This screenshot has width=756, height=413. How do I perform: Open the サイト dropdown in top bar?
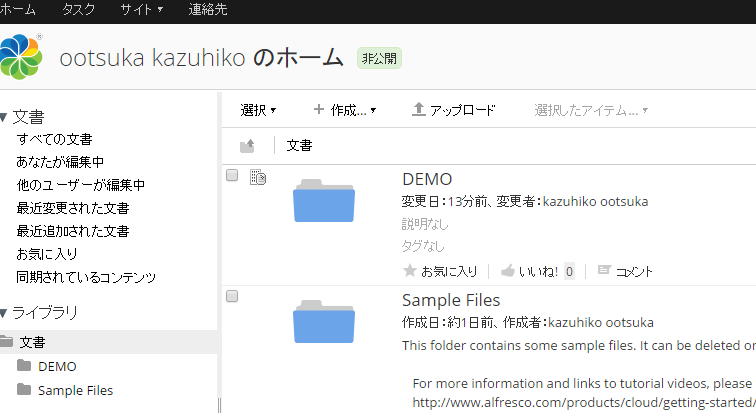tap(142, 10)
